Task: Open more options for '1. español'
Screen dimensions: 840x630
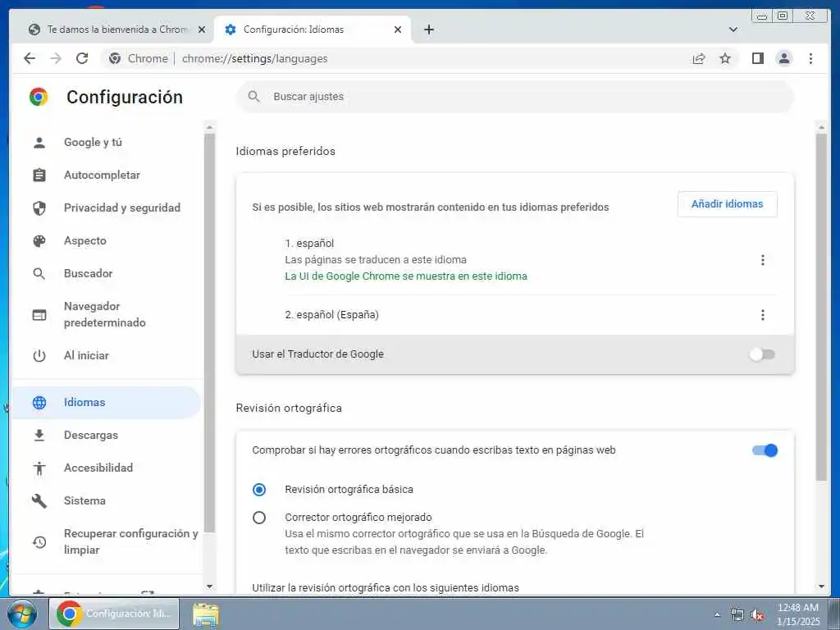Action: click(x=762, y=260)
